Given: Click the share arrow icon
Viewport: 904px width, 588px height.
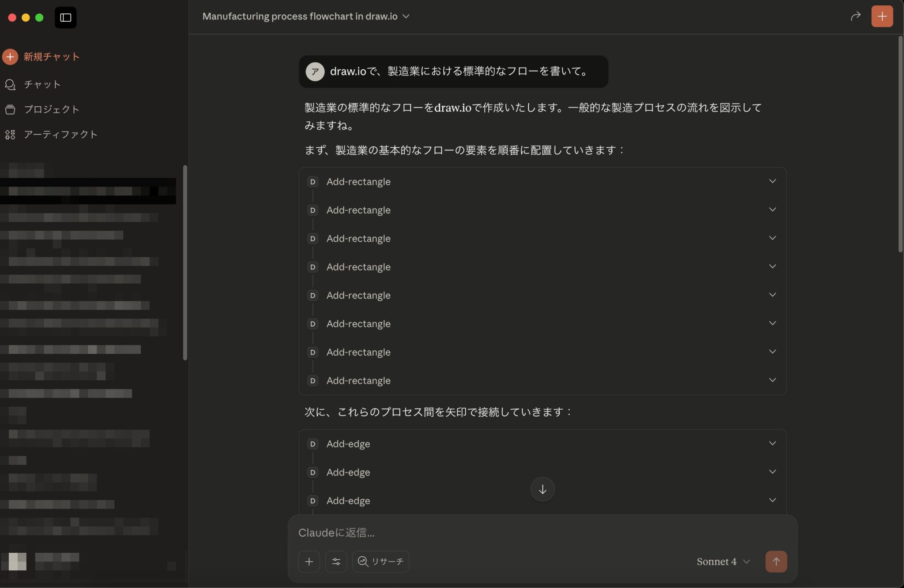Looking at the screenshot, I should [x=855, y=16].
